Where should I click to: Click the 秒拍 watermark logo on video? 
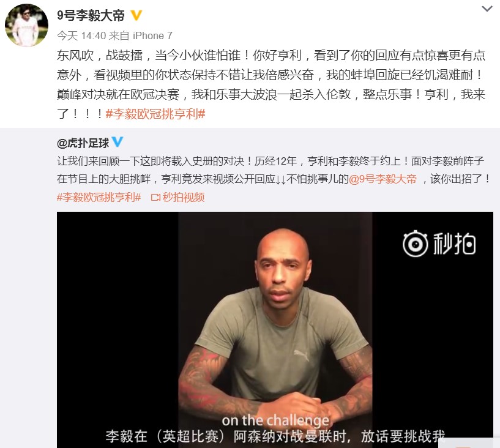pos(439,244)
